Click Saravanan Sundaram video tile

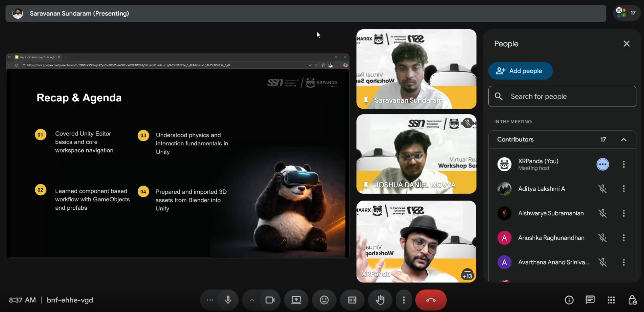click(x=416, y=69)
